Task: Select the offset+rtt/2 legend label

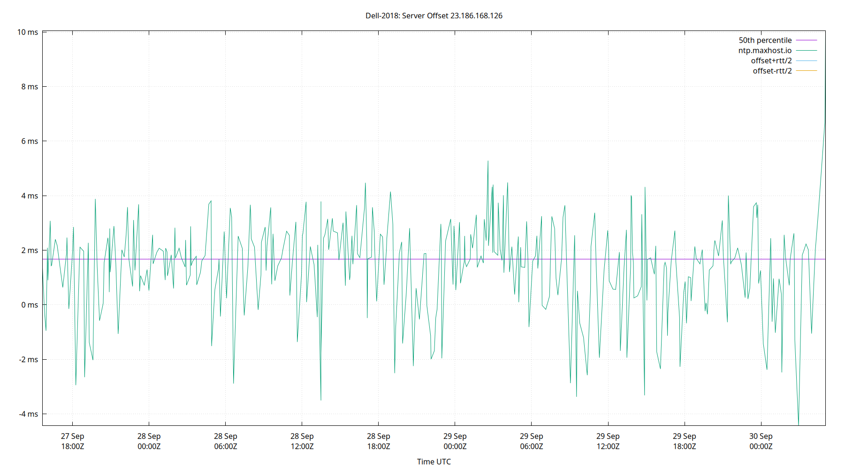Action: coord(771,61)
